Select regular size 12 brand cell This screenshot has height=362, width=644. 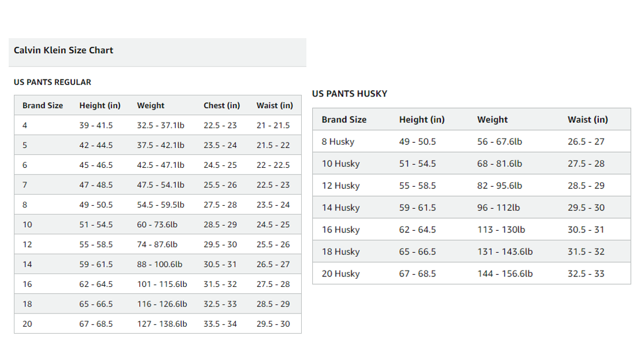pyautogui.click(x=27, y=245)
